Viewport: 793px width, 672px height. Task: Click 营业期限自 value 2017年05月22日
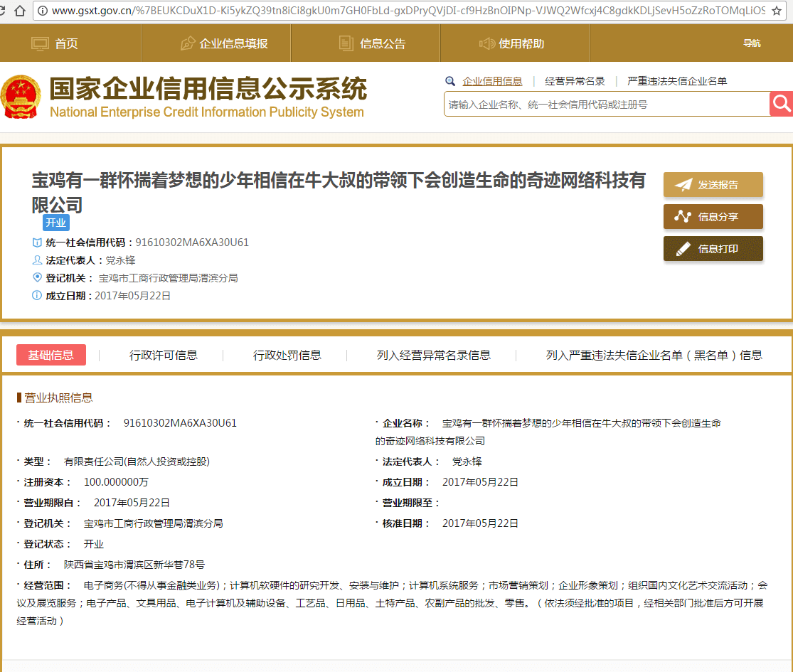point(132,503)
